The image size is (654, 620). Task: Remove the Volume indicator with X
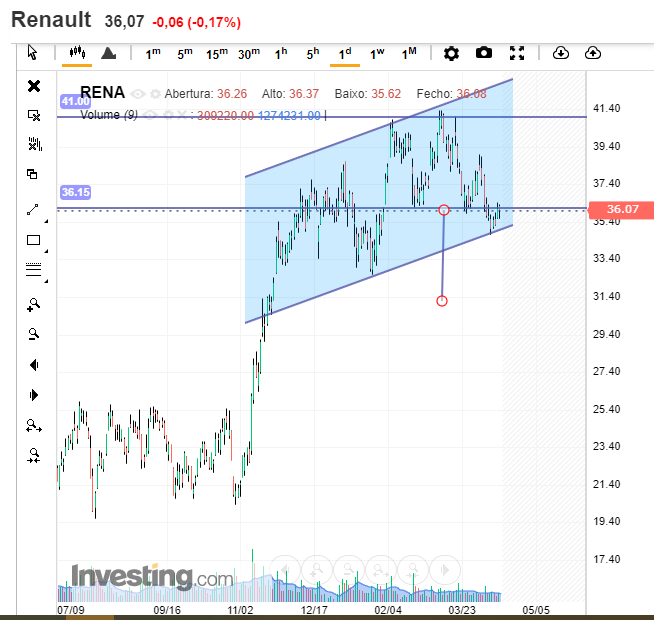[x=181, y=115]
